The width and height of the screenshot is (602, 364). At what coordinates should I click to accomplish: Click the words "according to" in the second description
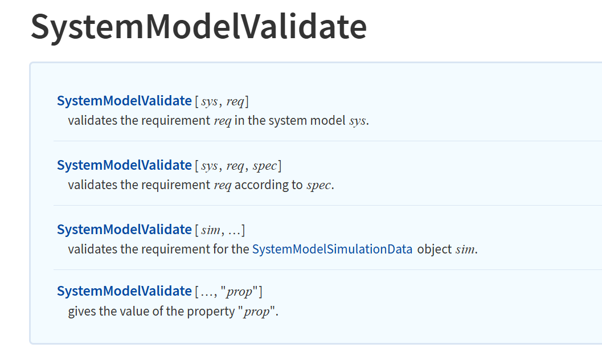pos(268,185)
